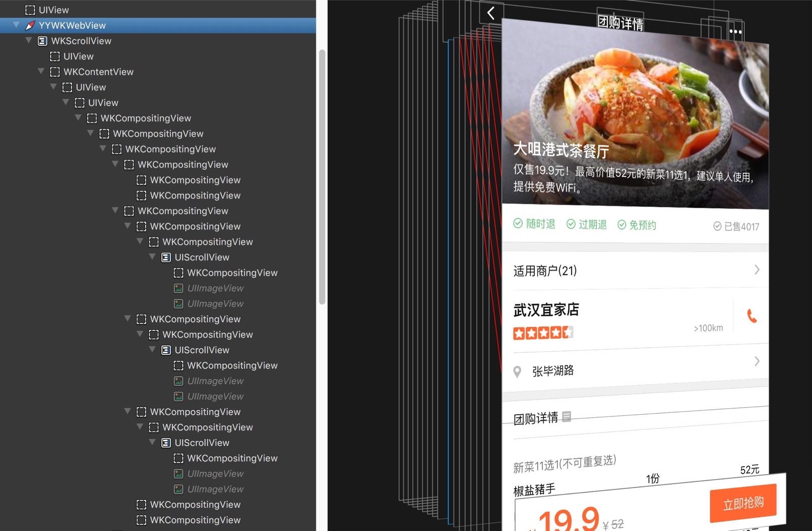The width and height of the screenshot is (812, 531).
Task: Collapse the WKContentView disclosure triangle
Action: pos(42,72)
